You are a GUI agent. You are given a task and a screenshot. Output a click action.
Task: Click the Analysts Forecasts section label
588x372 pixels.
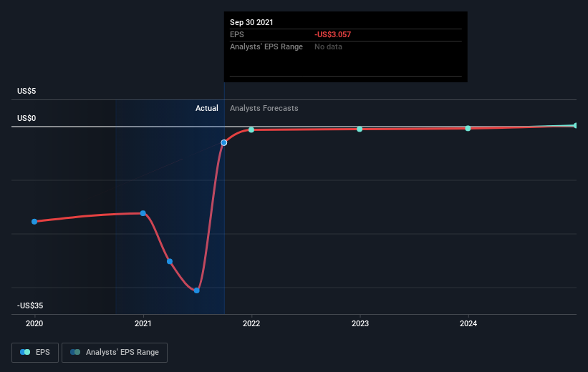(x=264, y=108)
